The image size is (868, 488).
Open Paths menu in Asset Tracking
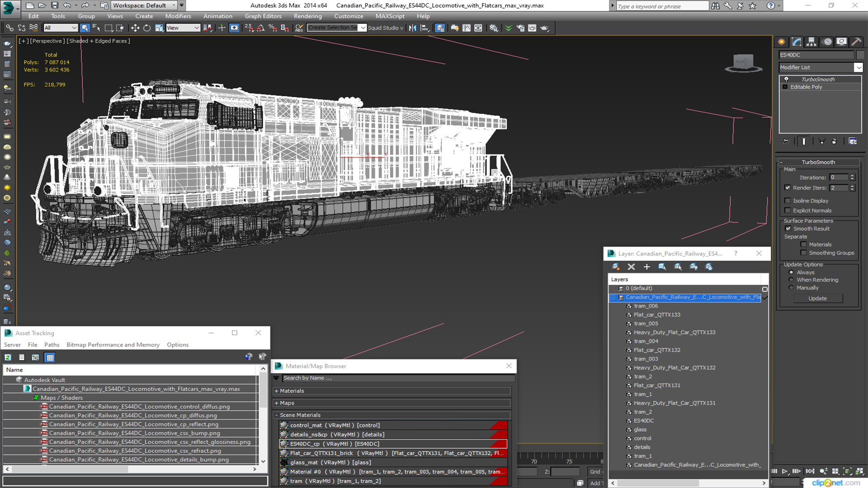[x=52, y=345]
